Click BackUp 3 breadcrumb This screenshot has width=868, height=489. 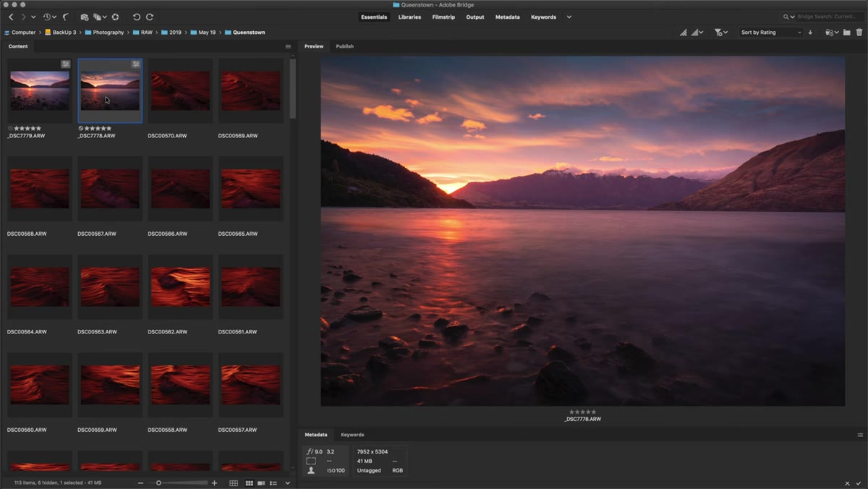coord(60,33)
